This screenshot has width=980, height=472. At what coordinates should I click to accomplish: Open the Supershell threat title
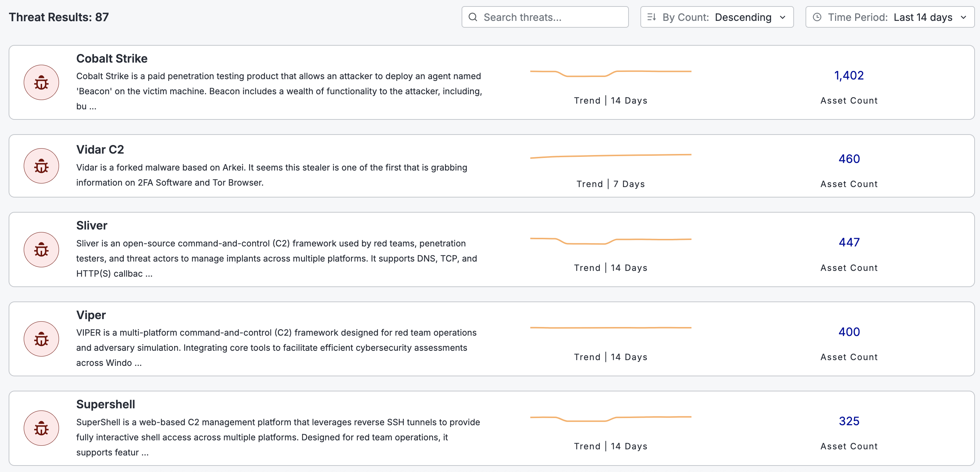pos(105,404)
